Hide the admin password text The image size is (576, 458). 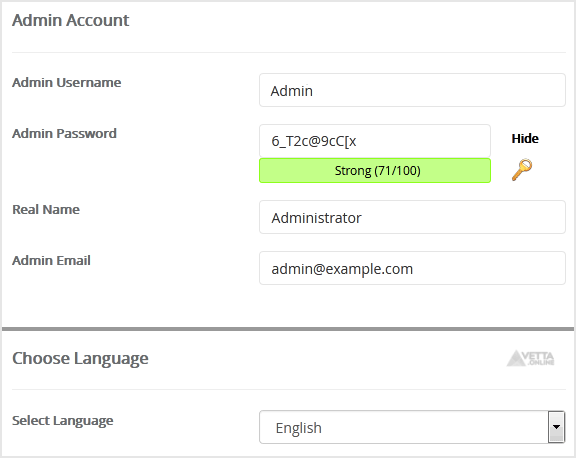tap(525, 138)
